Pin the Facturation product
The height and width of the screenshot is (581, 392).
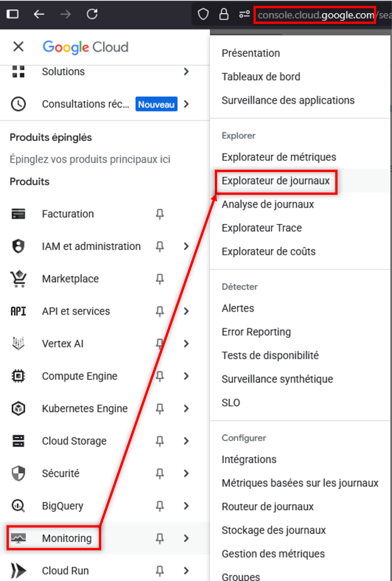coord(160,214)
